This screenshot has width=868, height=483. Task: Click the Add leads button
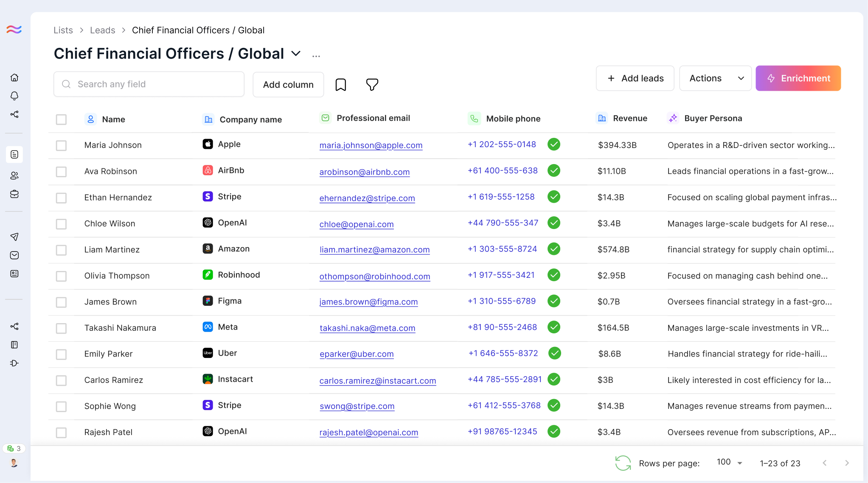[x=635, y=78]
